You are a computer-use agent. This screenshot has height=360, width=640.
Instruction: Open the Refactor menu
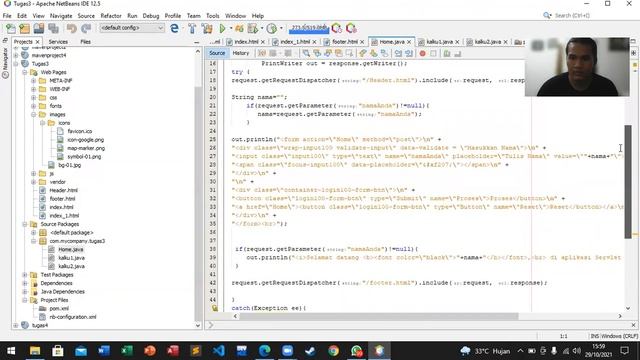coord(111,16)
